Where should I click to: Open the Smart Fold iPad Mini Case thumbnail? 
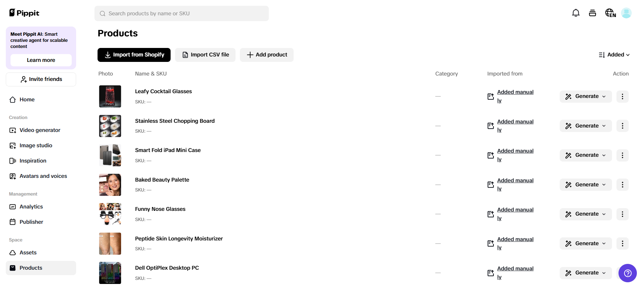110,155
